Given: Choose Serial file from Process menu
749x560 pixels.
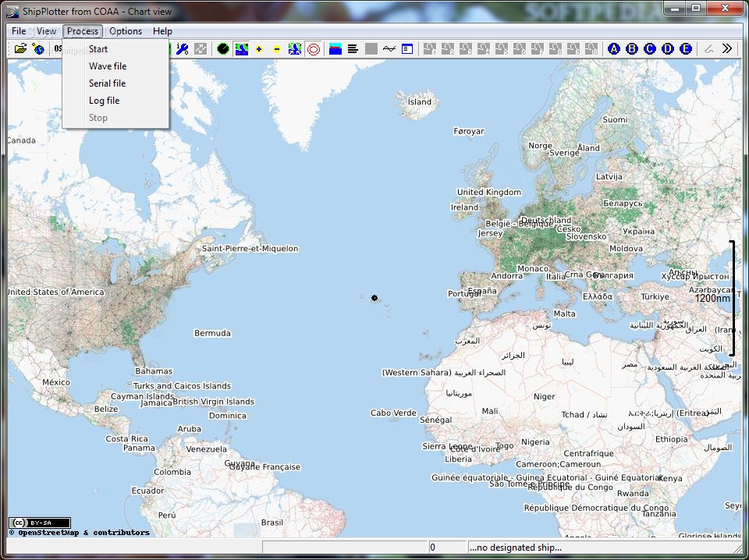Looking at the screenshot, I should pos(115,83).
